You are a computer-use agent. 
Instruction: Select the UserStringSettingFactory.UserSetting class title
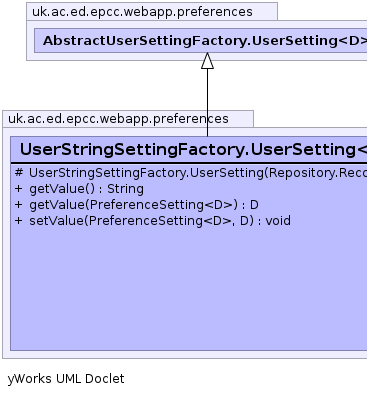point(193,149)
